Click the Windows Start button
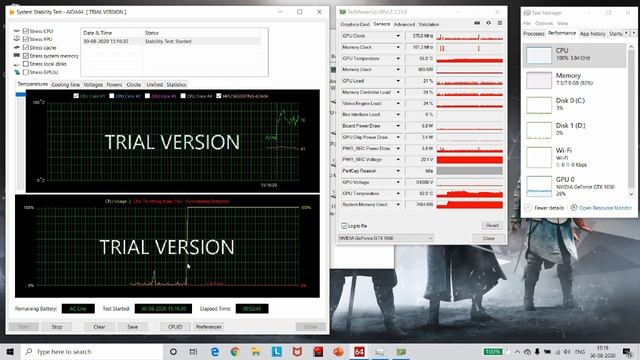Viewport: 640px width, 360px height. [x=10, y=351]
